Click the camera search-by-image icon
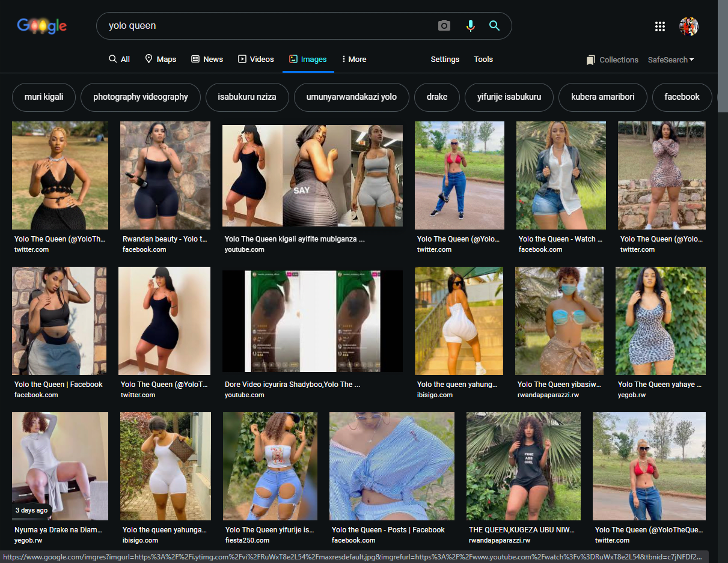This screenshot has width=728, height=563. [444, 26]
